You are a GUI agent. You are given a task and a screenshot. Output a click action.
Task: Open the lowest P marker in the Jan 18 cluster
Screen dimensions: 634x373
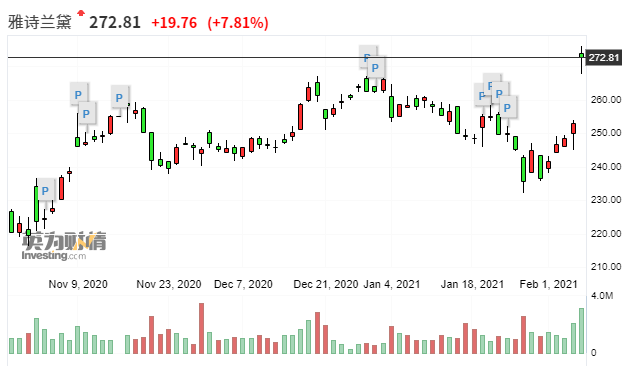point(507,107)
